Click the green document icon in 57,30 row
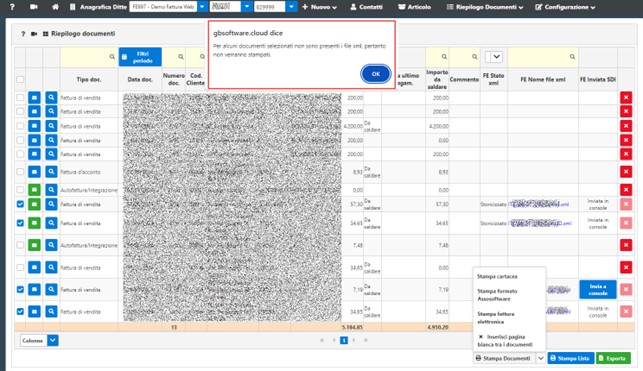Viewport: 643px width, 371px height. [34, 204]
